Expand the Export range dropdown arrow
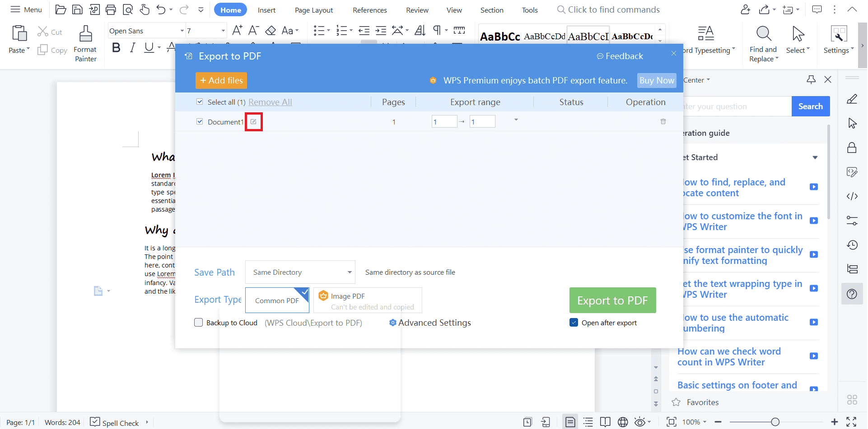Viewport: 868px width, 429px height. pos(516,120)
